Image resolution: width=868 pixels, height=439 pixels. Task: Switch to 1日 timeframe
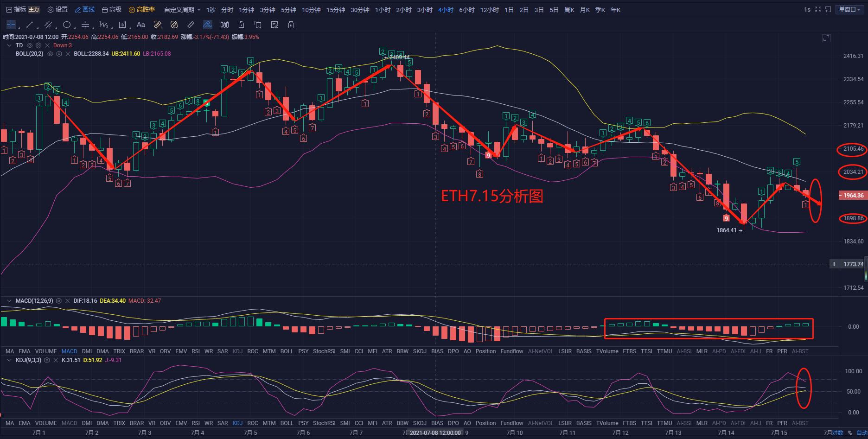pyautogui.click(x=509, y=10)
